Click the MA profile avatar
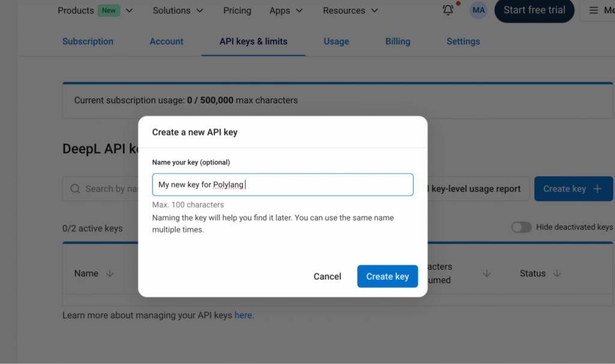The height and width of the screenshot is (364, 615). tap(478, 10)
